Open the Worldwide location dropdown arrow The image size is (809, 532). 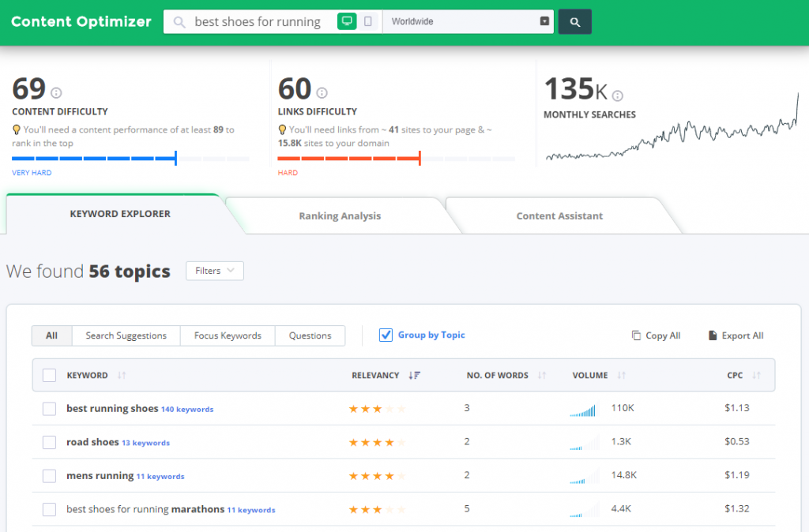tap(544, 21)
